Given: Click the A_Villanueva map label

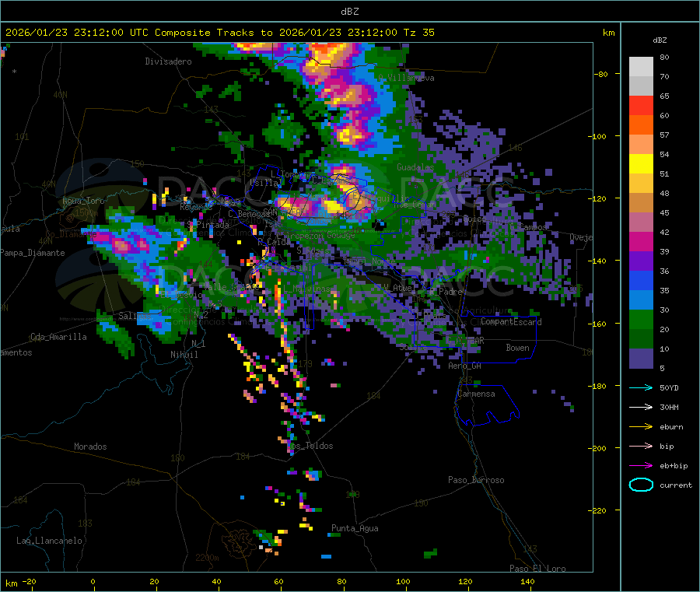Looking at the screenshot, I should pos(406,78).
